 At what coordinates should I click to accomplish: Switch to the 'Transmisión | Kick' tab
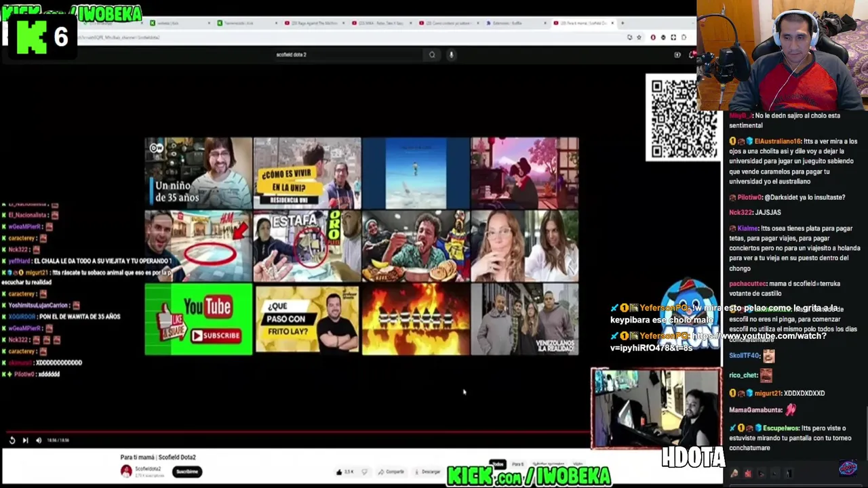(248, 23)
